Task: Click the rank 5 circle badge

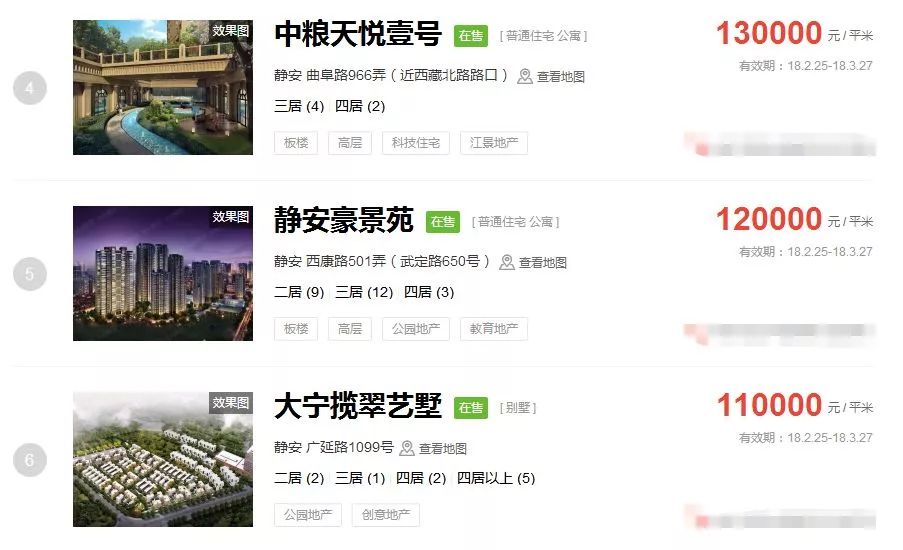Action: click(30, 274)
